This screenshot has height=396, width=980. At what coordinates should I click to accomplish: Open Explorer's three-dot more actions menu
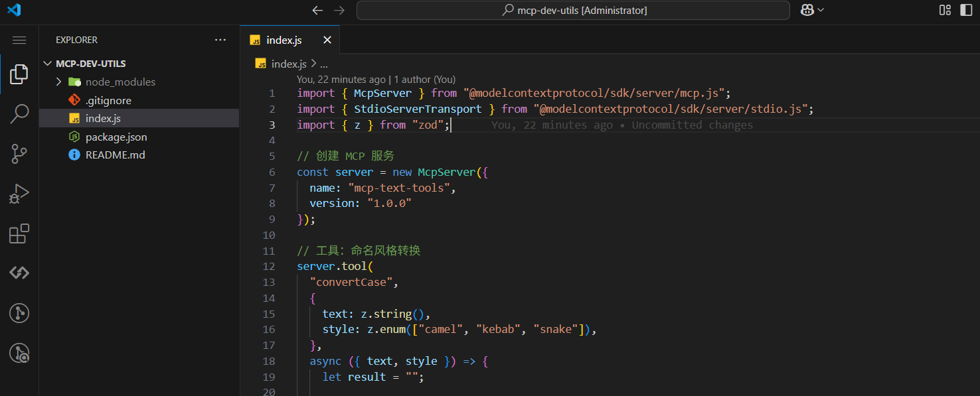coord(220,40)
